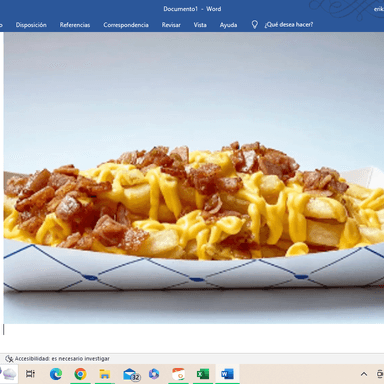Click the Word icon in the taskbar
Image resolution: width=384 pixels, height=384 pixels.
(227, 374)
